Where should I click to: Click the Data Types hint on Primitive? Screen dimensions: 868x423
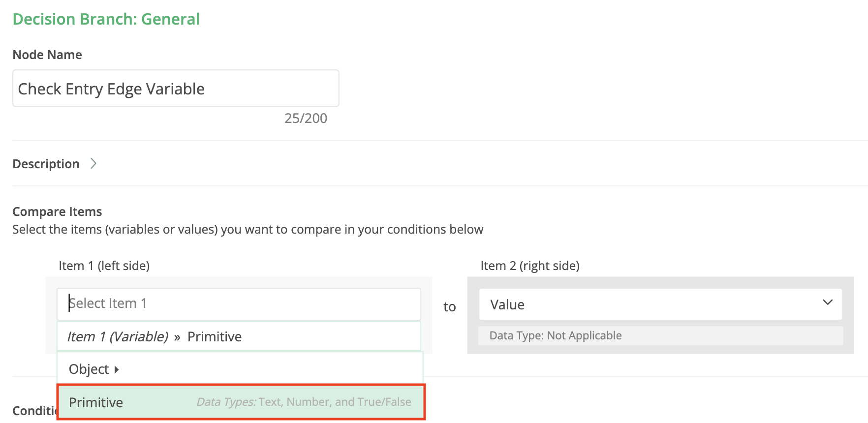pyautogui.click(x=304, y=402)
